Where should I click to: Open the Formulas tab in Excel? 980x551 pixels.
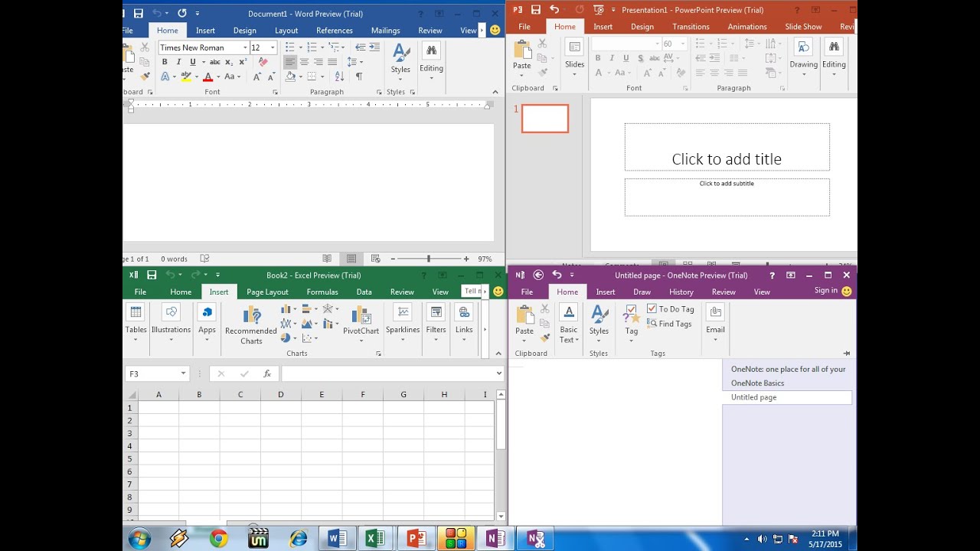pos(322,292)
